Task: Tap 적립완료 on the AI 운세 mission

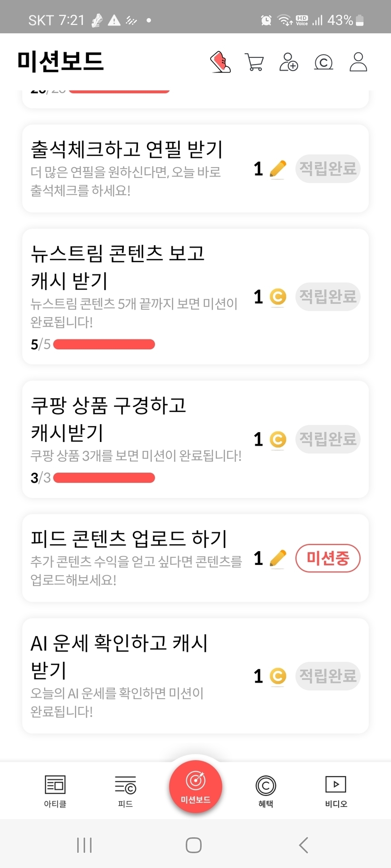Action: coord(328,676)
